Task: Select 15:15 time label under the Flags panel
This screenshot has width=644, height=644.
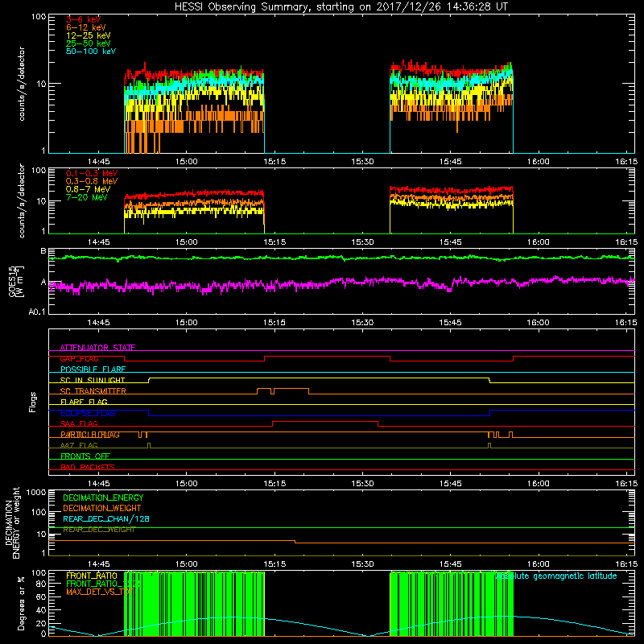Action: (x=275, y=484)
